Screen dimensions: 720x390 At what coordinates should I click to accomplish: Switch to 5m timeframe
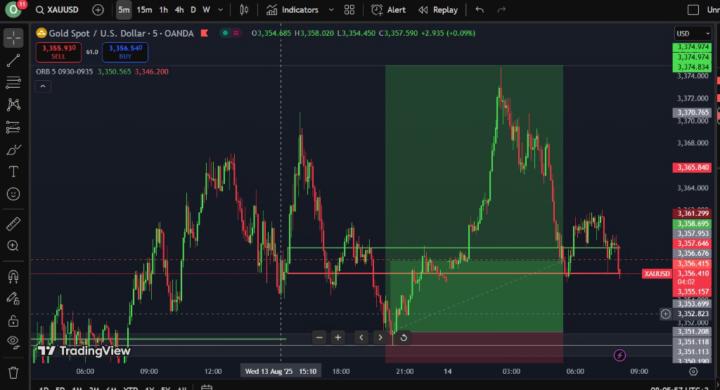coord(124,10)
